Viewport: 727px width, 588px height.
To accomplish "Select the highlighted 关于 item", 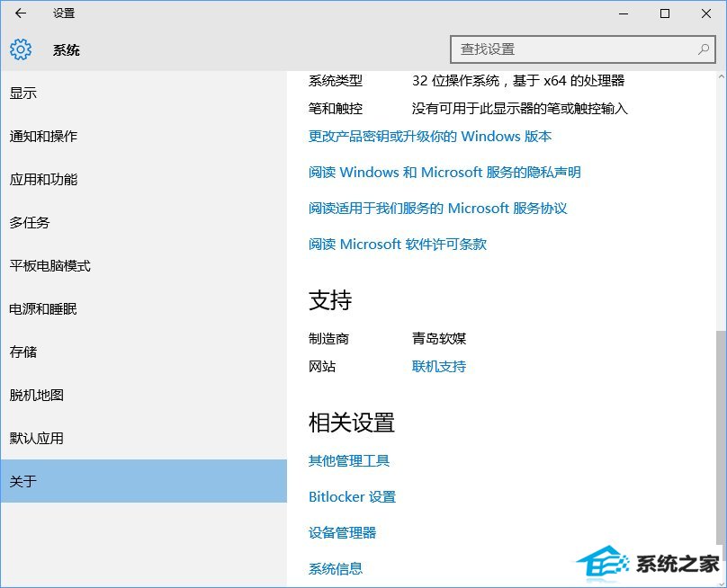I will [x=144, y=481].
